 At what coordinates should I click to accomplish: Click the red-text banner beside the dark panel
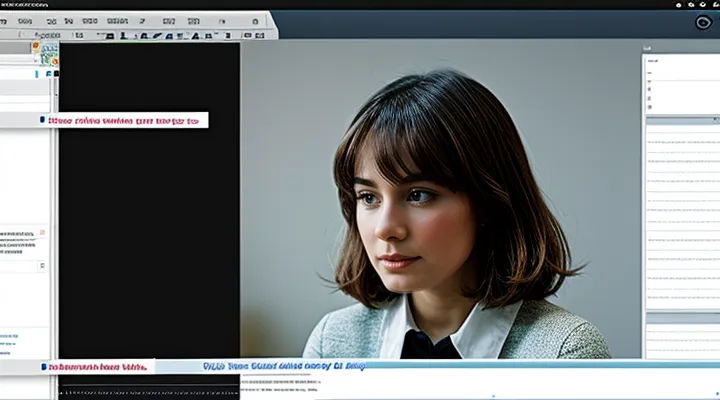click(125, 120)
